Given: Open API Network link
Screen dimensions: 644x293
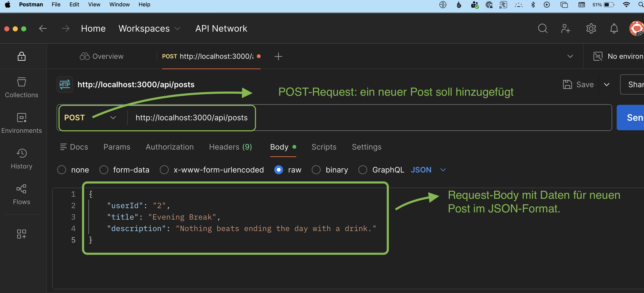Looking at the screenshot, I should click(x=221, y=28).
